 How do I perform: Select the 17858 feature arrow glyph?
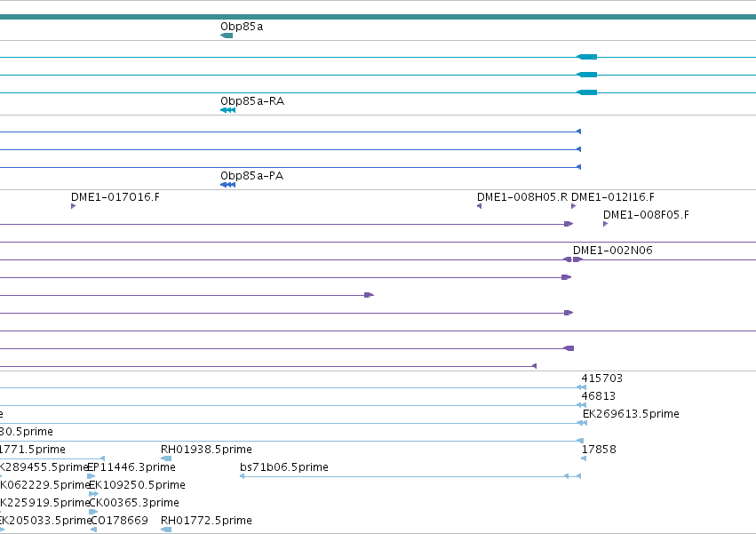click(x=584, y=458)
